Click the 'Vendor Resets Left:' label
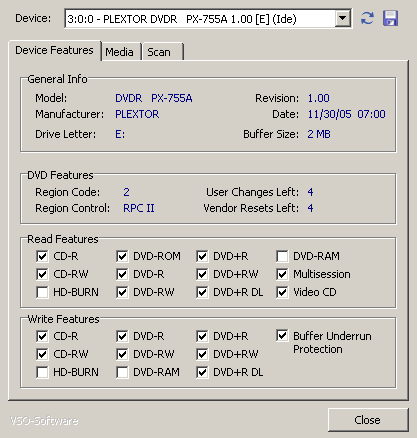Image resolution: width=417 pixels, height=438 pixels. coord(251,208)
